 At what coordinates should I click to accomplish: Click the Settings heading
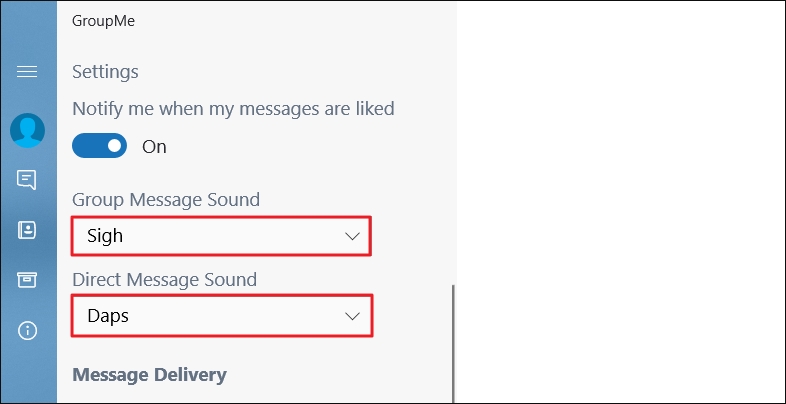[x=105, y=72]
